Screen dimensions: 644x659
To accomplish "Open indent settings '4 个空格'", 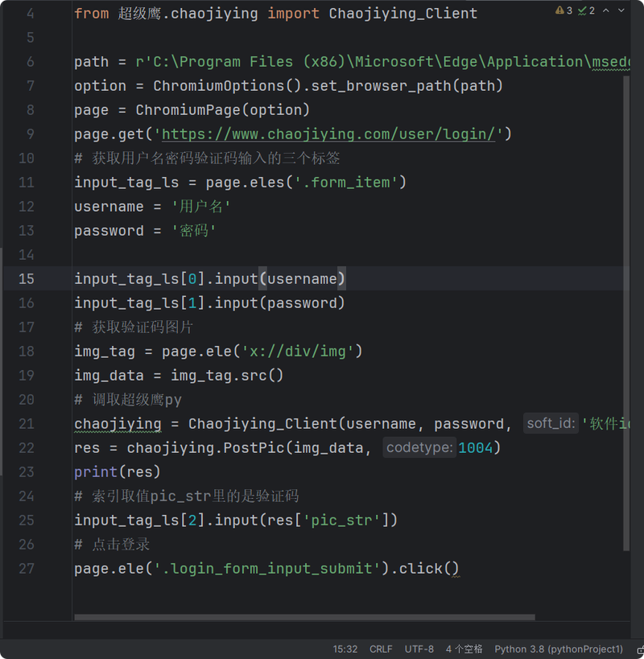I will click(x=464, y=649).
